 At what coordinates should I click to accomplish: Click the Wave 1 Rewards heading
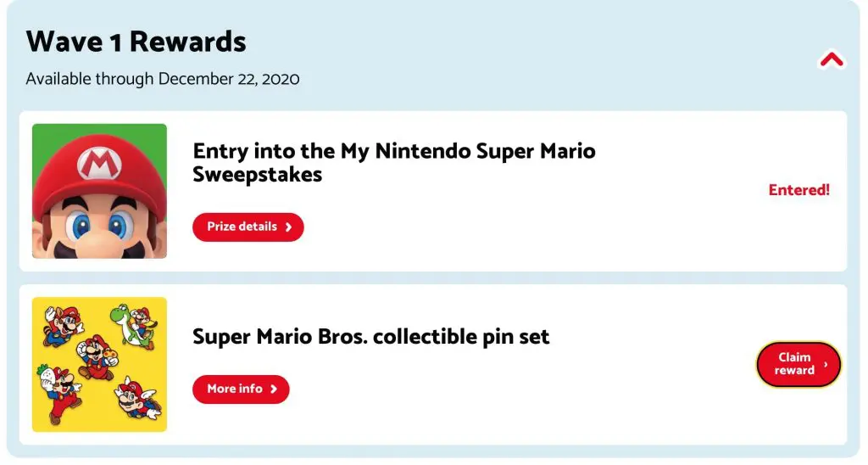[x=136, y=41]
